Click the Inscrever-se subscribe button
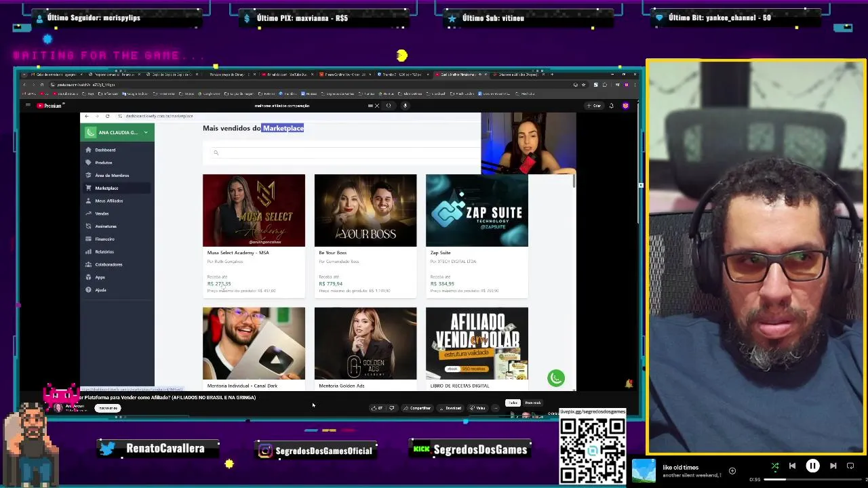 [108, 408]
